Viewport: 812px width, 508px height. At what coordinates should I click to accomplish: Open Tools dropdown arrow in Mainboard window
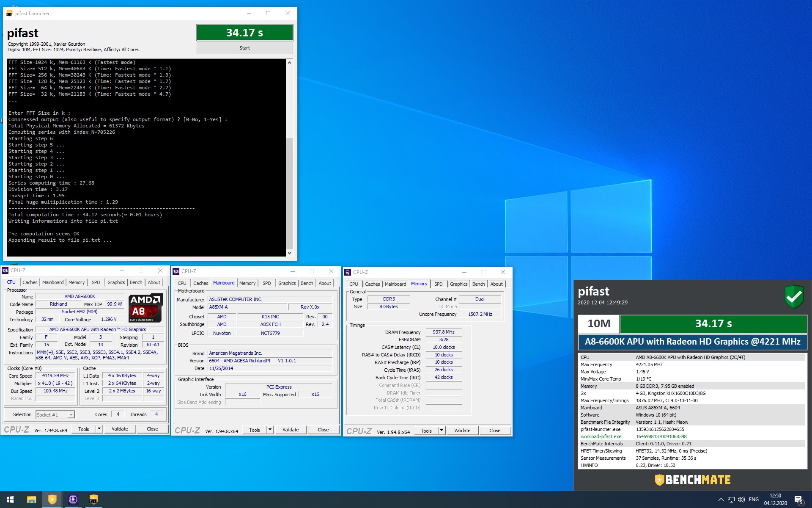click(x=270, y=430)
